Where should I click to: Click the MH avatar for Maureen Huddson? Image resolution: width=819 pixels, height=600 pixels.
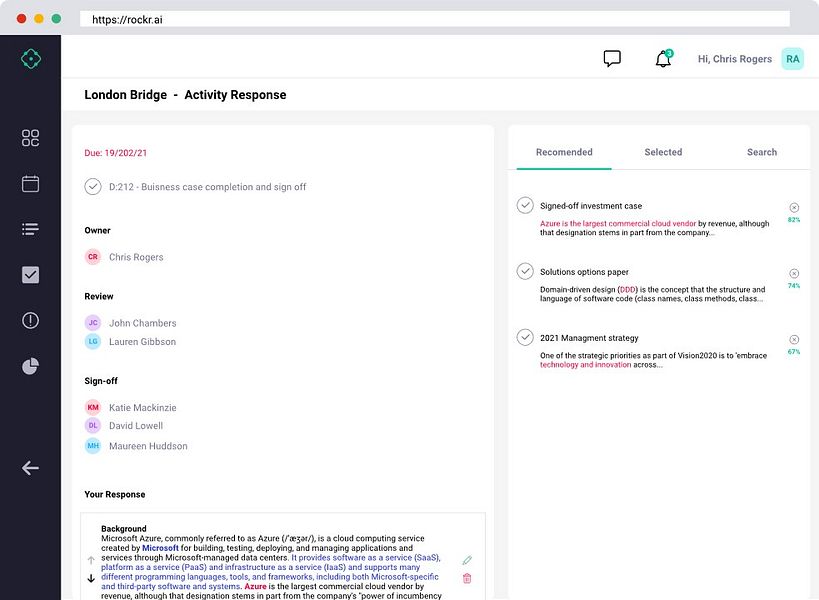pos(92,445)
